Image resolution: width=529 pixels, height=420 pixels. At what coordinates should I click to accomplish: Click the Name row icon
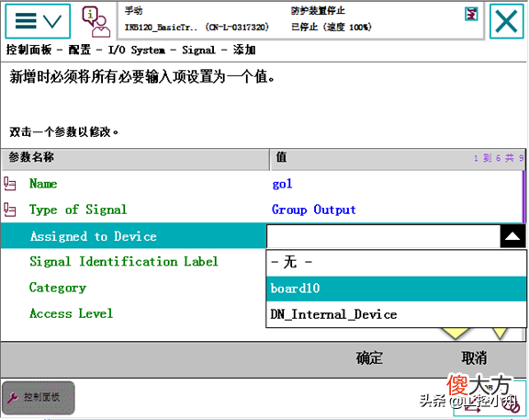[10, 185]
